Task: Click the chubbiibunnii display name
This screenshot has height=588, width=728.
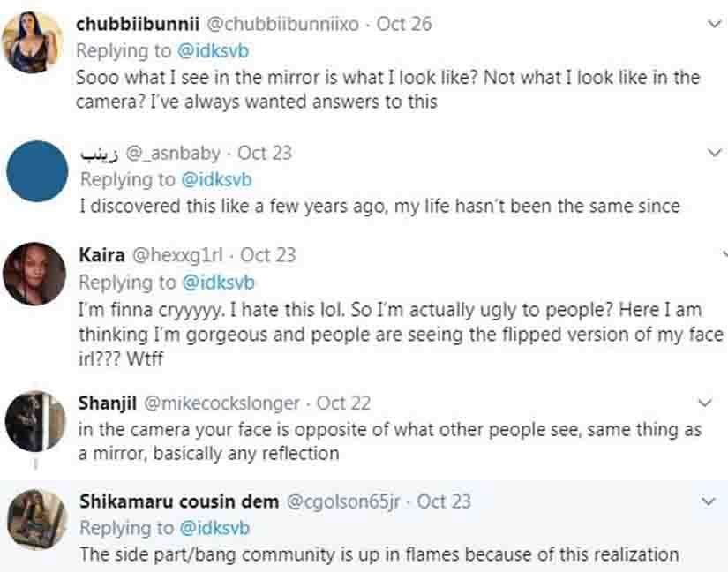Action: tap(136, 24)
